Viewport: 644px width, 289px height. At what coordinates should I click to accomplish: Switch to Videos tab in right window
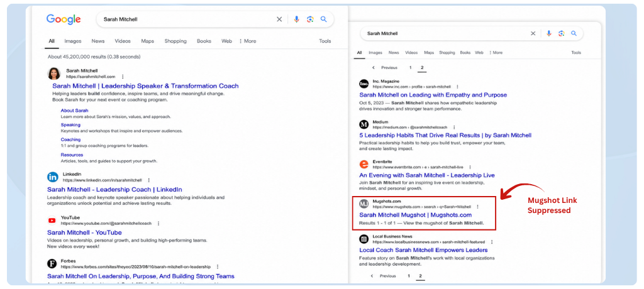[x=411, y=53]
